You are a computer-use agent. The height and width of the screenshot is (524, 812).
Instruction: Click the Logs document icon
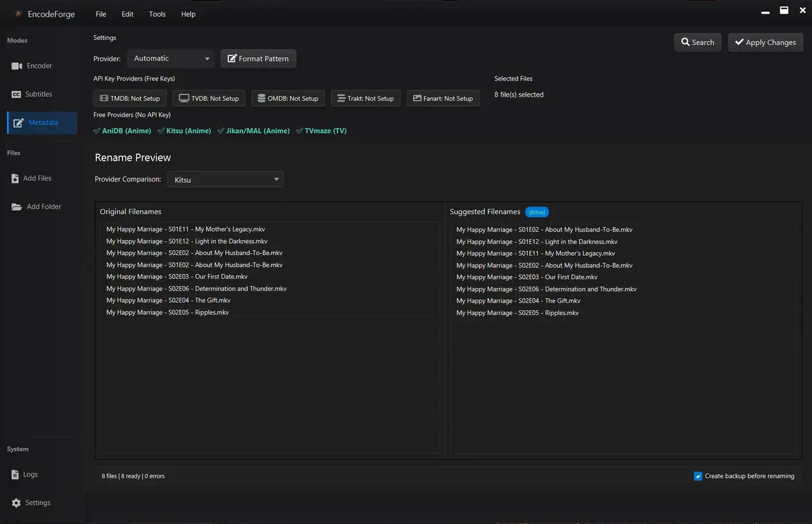pos(15,475)
